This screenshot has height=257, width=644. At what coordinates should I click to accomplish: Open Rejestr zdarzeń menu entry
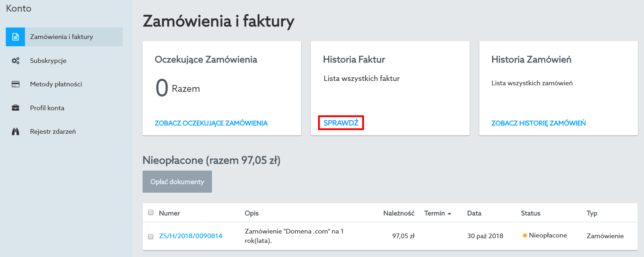(x=53, y=132)
